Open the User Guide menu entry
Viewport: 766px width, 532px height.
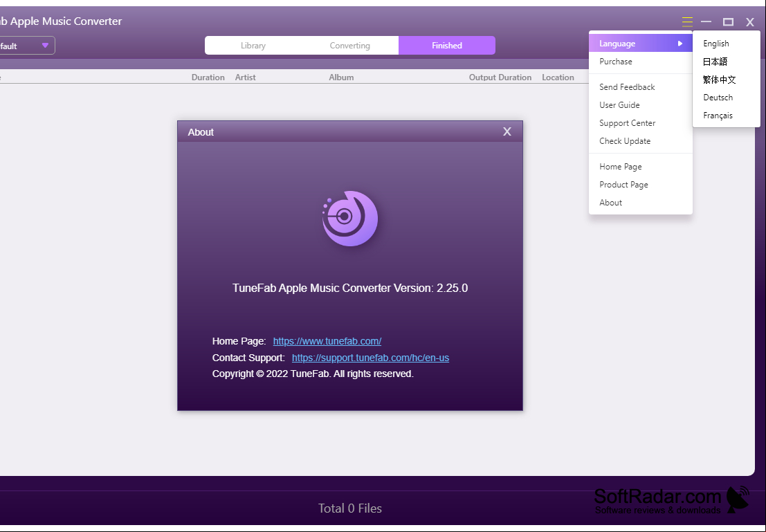[x=641, y=105]
